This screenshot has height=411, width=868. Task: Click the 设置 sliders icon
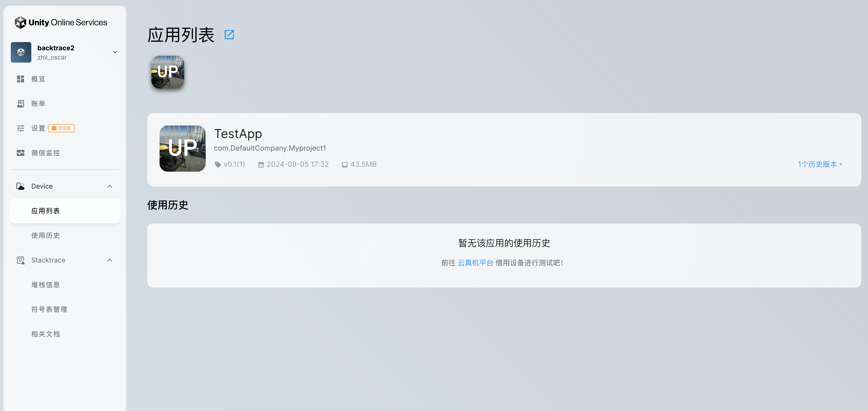coord(21,128)
